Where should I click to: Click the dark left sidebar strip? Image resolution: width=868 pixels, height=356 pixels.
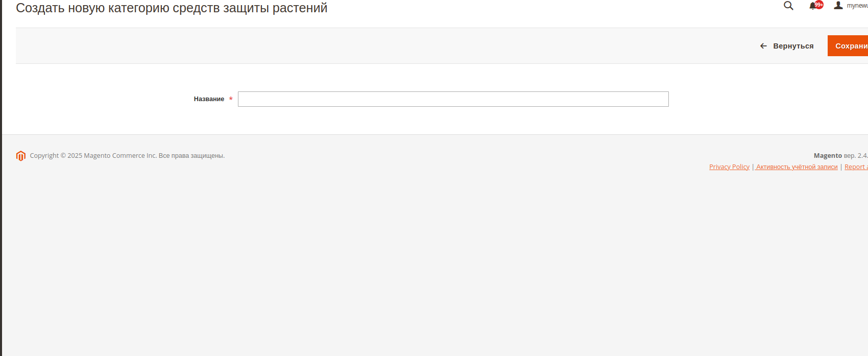pyautogui.click(x=1, y=178)
